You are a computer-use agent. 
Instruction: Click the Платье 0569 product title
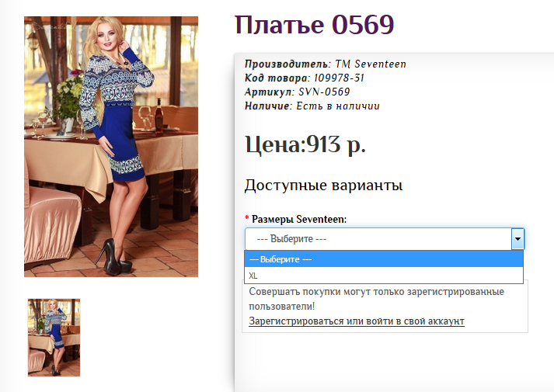pos(315,25)
